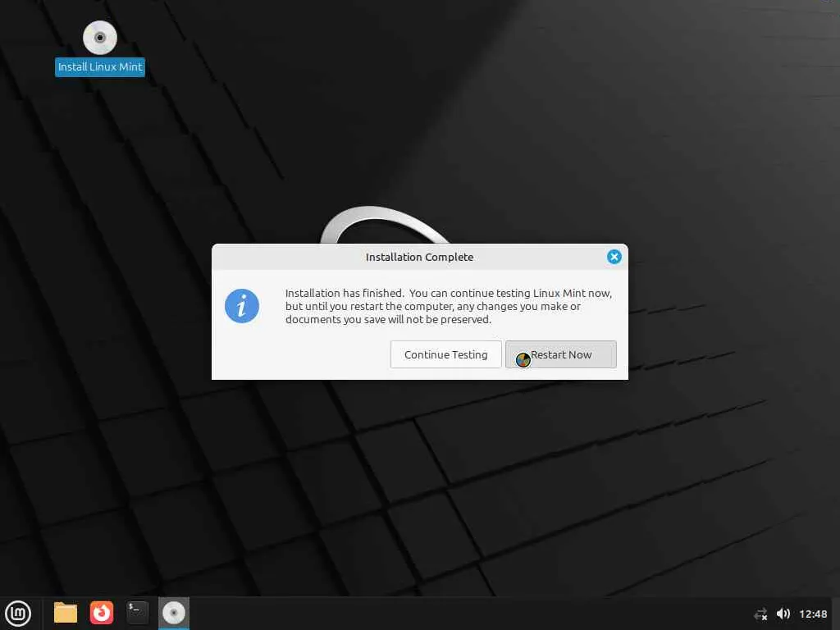Open the Files folder in the panel
The image size is (840, 630).
click(66, 614)
